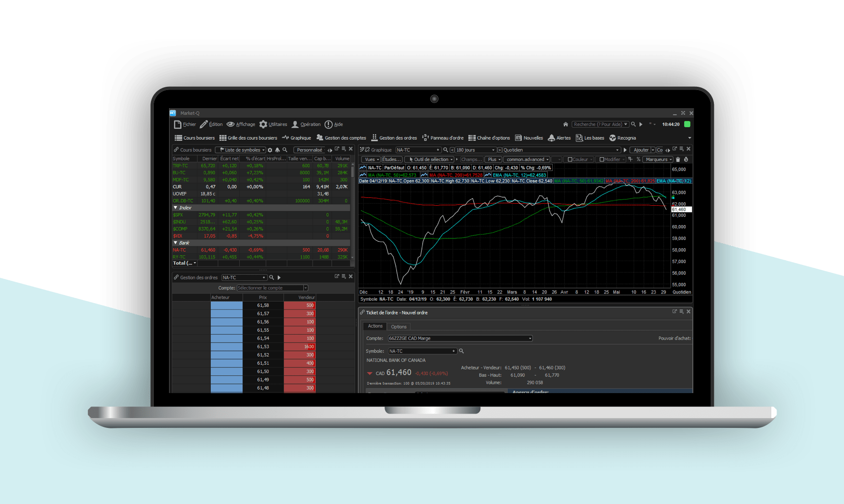Collapse the Index group in watchlist
Viewport: 844px width, 504px height.
coord(176,208)
